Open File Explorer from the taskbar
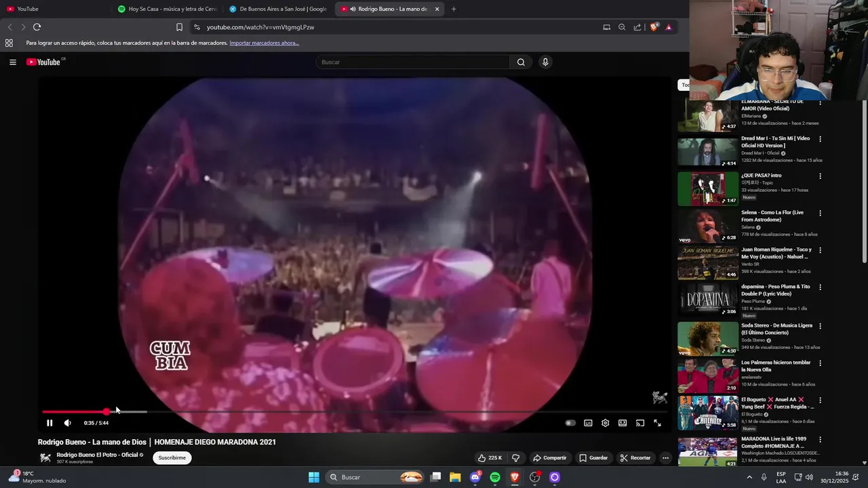The height and width of the screenshot is (488, 868). coord(455,477)
